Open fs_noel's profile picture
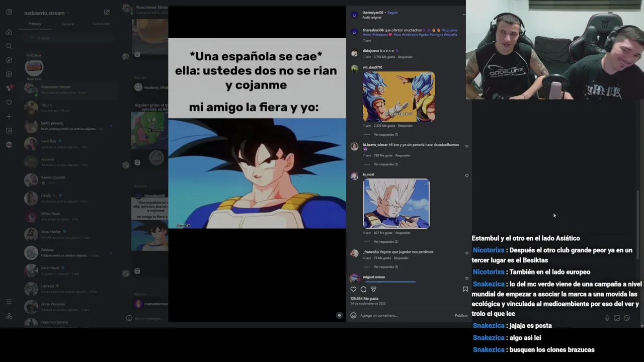Viewport: 644px width, 362px height. 354,176
